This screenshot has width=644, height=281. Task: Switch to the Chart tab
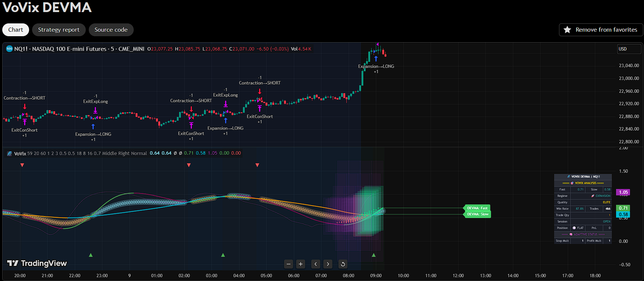16,30
